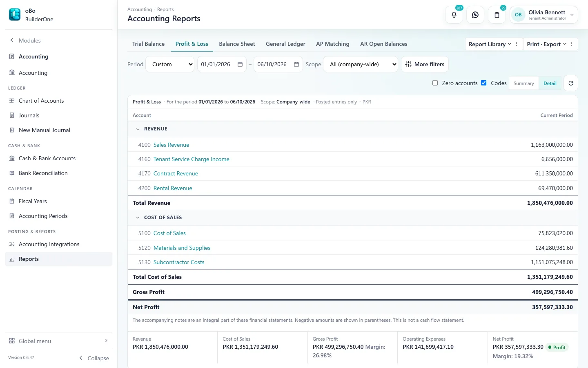
Task: Open the Contract Revenue account link
Action: [176, 173]
